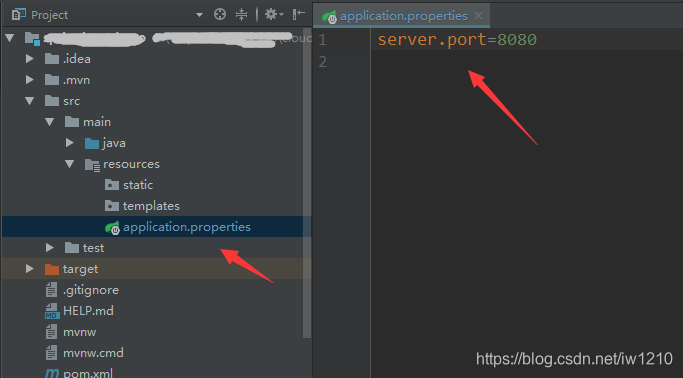This screenshot has height=378, width=683.
Task: Select templates in the project tree
Action: (151, 206)
